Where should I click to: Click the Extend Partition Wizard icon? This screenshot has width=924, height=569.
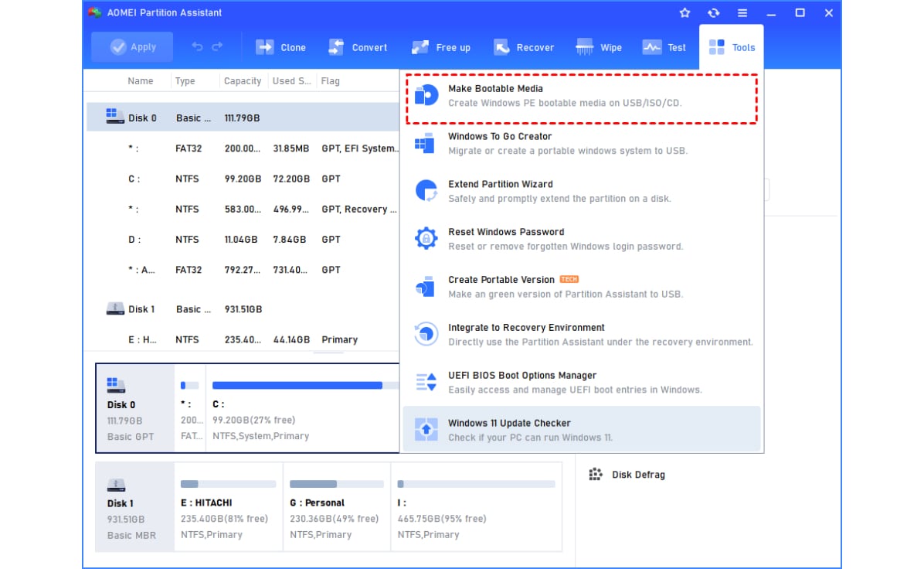pyautogui.click(x=426, y=191)
